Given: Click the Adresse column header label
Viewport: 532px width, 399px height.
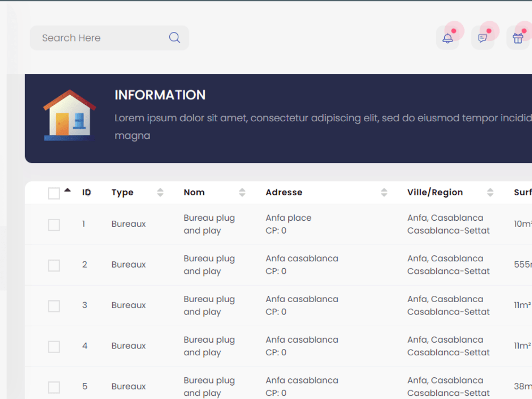Looking at the screenshot, I should point(284,193).
